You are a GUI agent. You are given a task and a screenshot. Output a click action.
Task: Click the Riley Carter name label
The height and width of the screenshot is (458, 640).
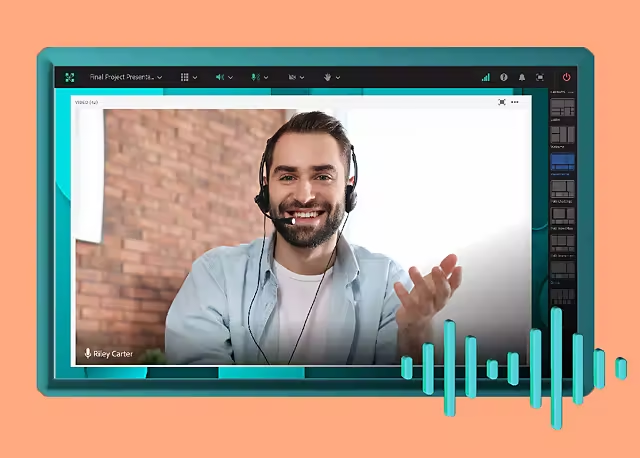[x=114, y=353]
